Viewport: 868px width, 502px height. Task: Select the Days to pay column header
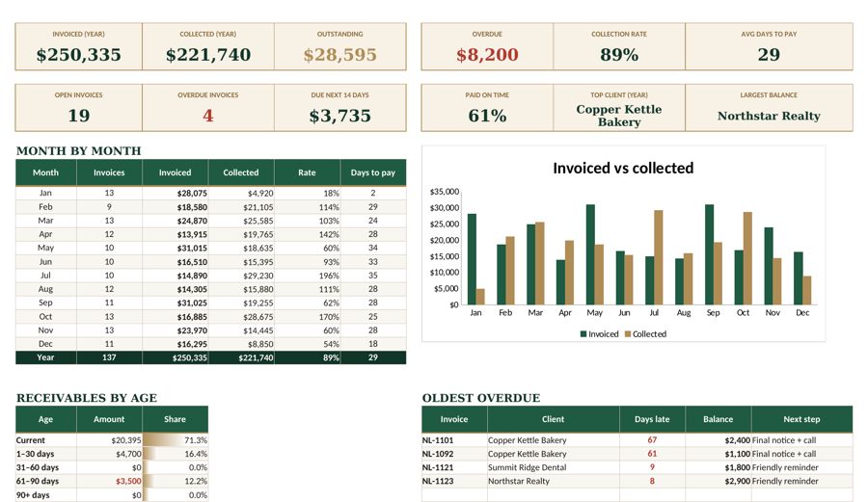pyautogui.click(x=372, y=172)
